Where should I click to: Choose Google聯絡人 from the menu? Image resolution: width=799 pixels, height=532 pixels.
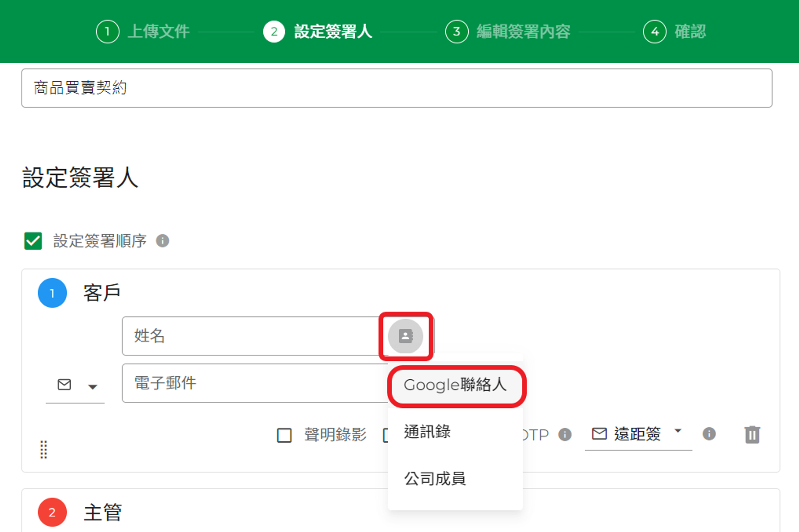pyautogui.click(x=455, y=385)
